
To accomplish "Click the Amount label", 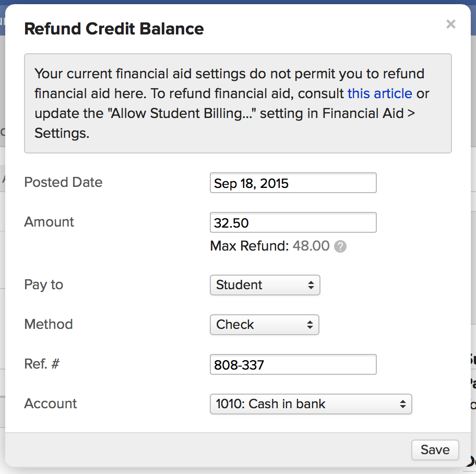I will tap(49, 222).
